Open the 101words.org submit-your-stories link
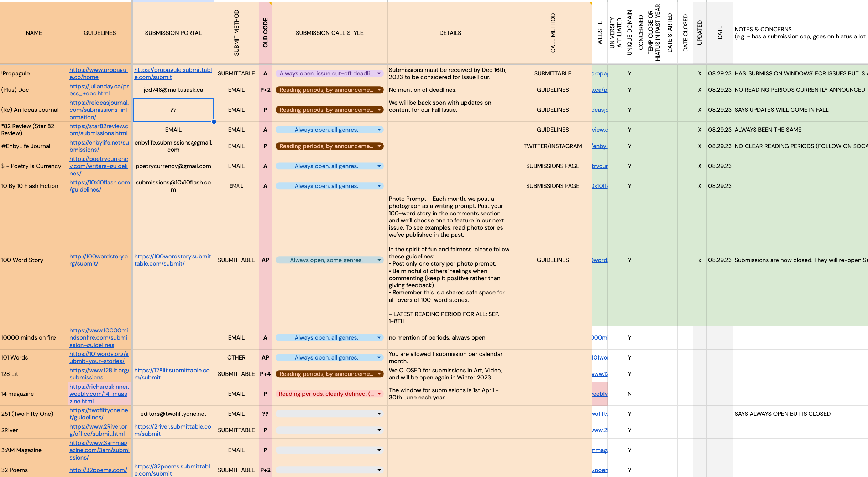Image resolution: width=868 pixels, height=477 pixels. pyautogui.click(x=99, y=357)
